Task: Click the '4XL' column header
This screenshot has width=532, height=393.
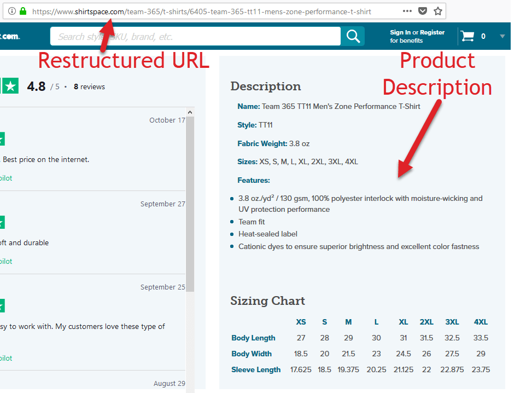Action: (x=481, y=322)
